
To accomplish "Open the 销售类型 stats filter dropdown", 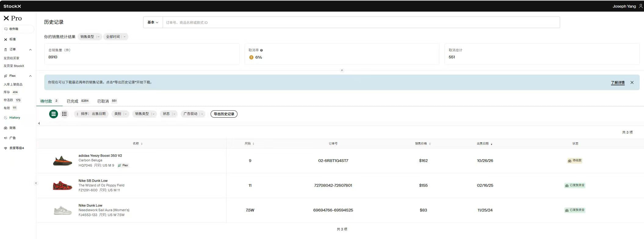I will point(90,37).
